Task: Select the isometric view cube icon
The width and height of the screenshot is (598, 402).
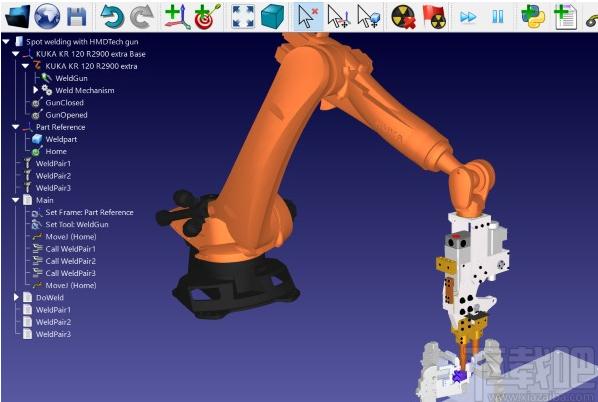Action: click(272, 17)
